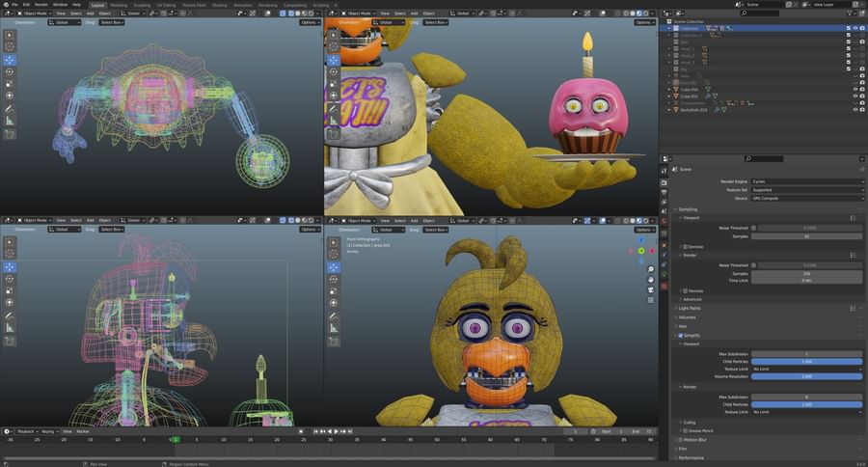The height and width of the screenshot is (467, 868).
Task: Click the Keying popover in the timeline
Action: pos(49,431)
